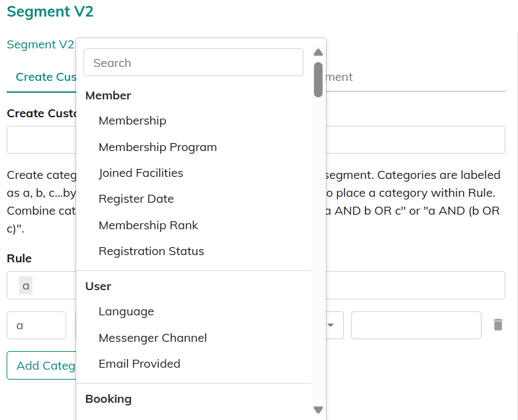Click the Add Category button
Viewport: 518px width, 420px height.
coord(42,366)
